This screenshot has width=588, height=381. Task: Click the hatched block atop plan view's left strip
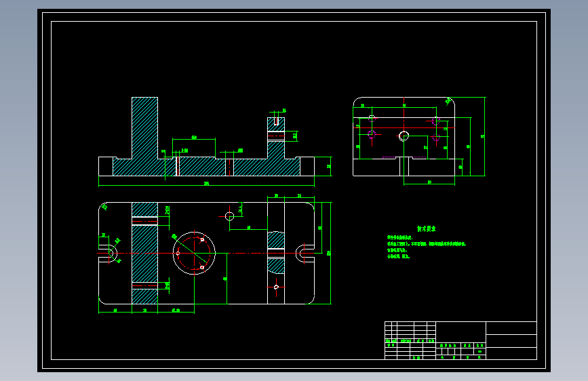tap(144, 209)
